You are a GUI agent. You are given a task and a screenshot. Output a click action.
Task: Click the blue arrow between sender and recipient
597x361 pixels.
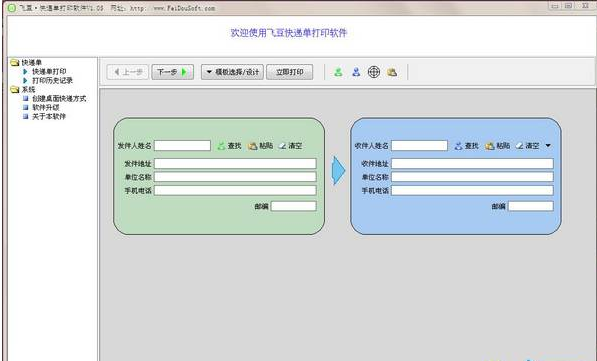point(338,170)
